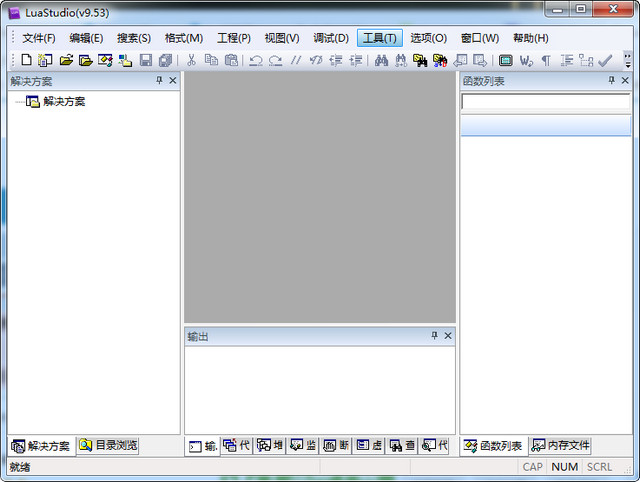Click the Find binoculars icon
This screenshot has width=640, height=482.
381,61
